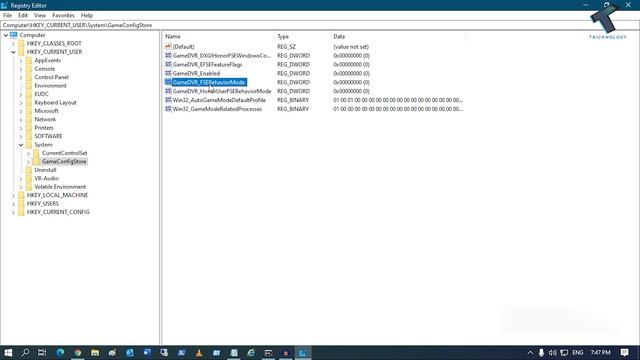Open the Action Center notifications icon
Screen dimensions: 640x360
624,353
